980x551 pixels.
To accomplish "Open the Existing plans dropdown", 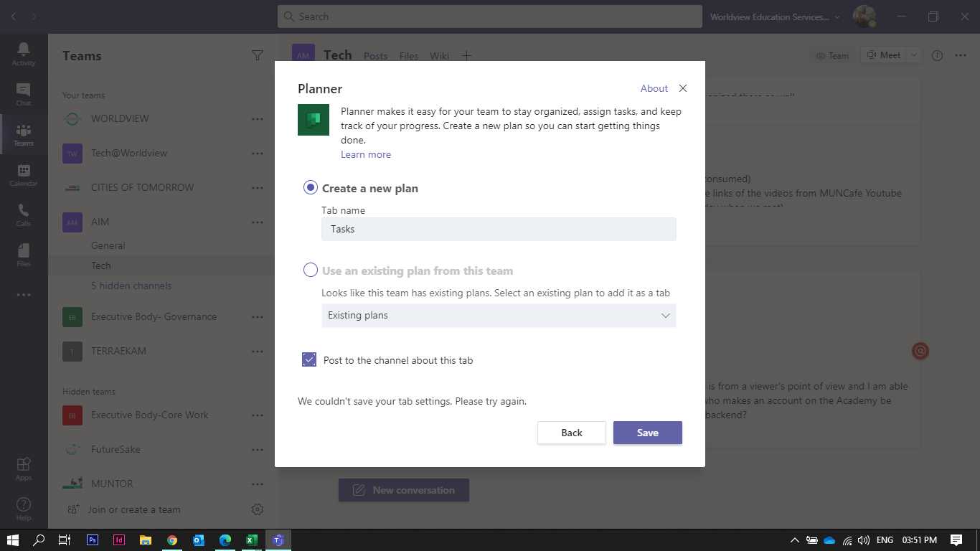I will click(498, 316).
